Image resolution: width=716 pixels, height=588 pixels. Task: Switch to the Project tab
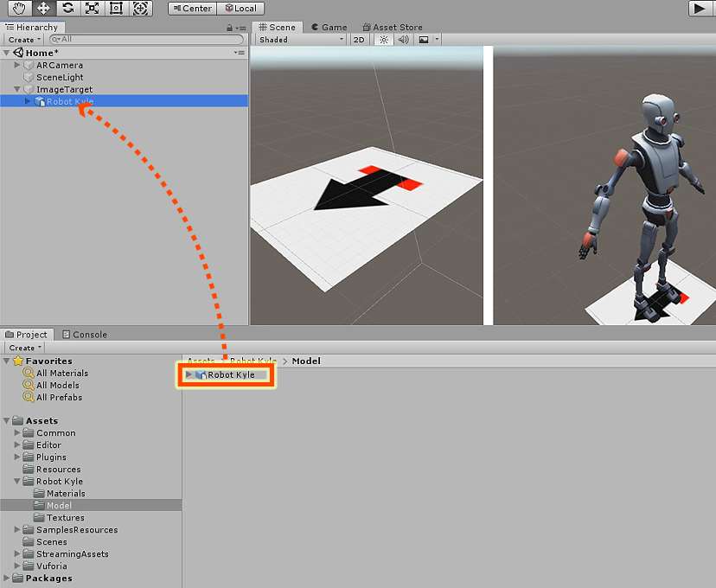click(x=27, y=334)
